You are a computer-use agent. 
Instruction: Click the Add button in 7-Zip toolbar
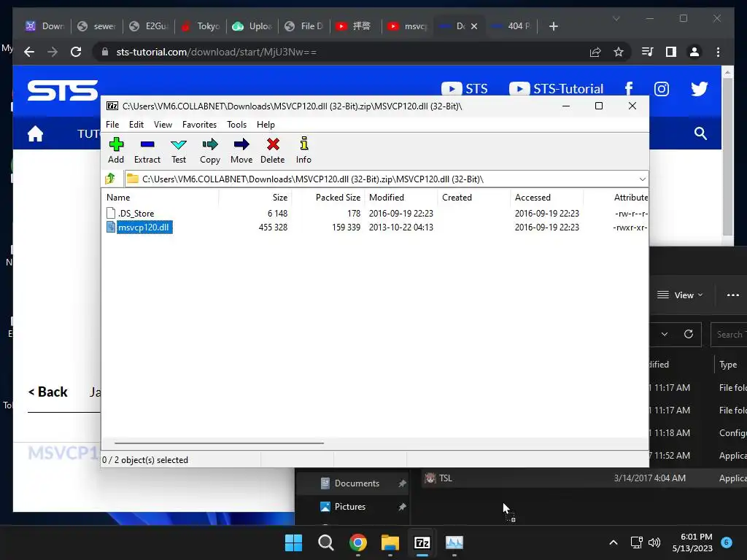click(x=116, y=150)
